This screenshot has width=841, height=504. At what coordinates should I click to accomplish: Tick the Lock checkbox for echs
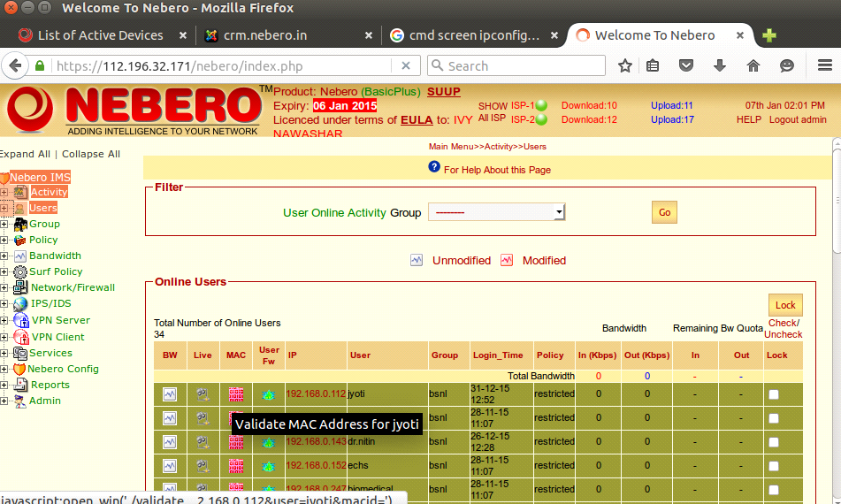[774, 466]
